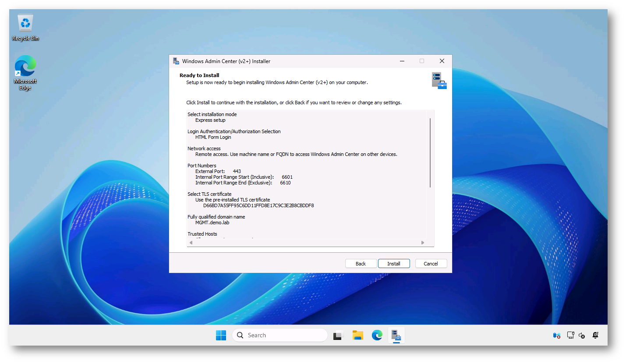
Task: Go Back to the previous setup page
Action: (361, 264)
